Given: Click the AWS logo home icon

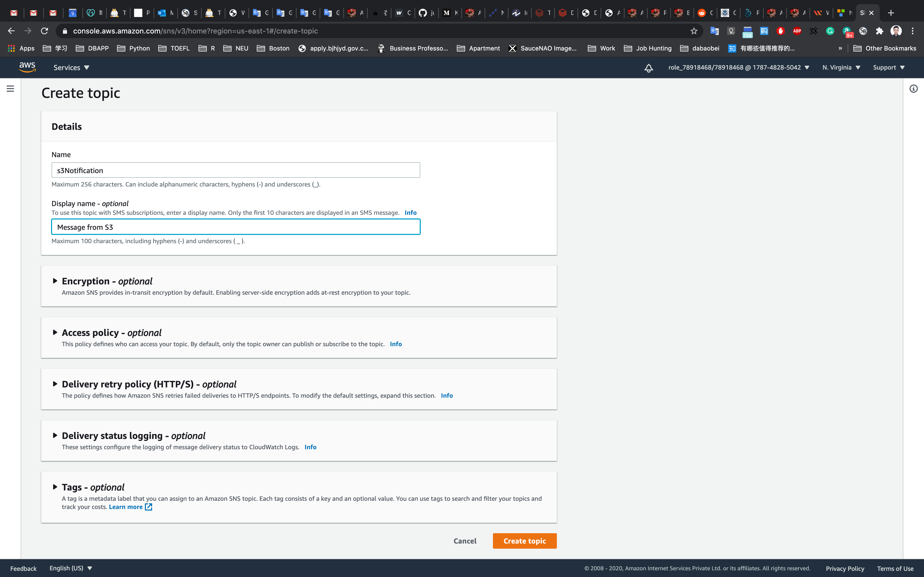Looking at the screenshot, I should tap(27, 67).
